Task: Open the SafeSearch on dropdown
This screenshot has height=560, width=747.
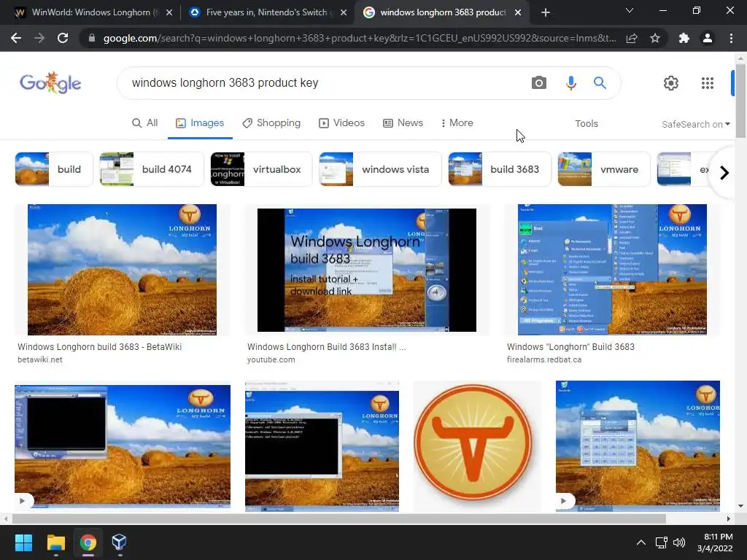Action: coord(695,124)
